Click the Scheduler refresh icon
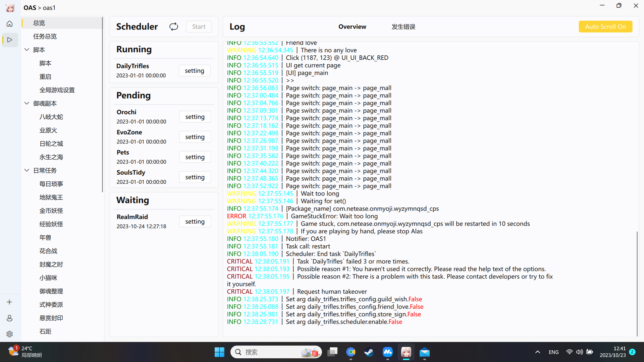Image resolution: width=644 pixels, height=362 pixels. [173, 26]
